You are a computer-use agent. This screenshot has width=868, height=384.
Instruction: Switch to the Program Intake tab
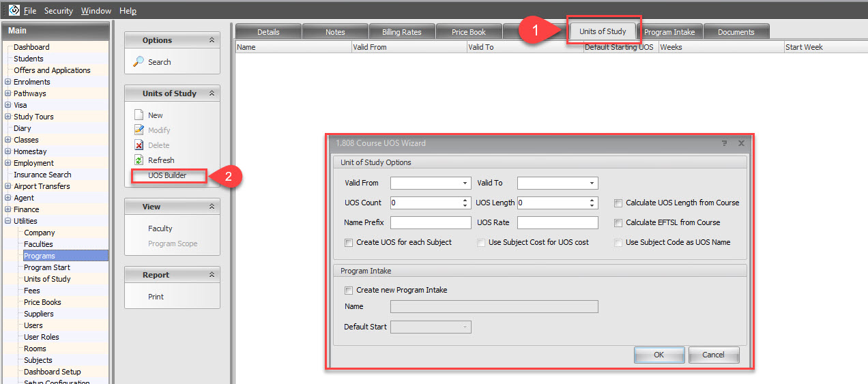pos(669,32)
